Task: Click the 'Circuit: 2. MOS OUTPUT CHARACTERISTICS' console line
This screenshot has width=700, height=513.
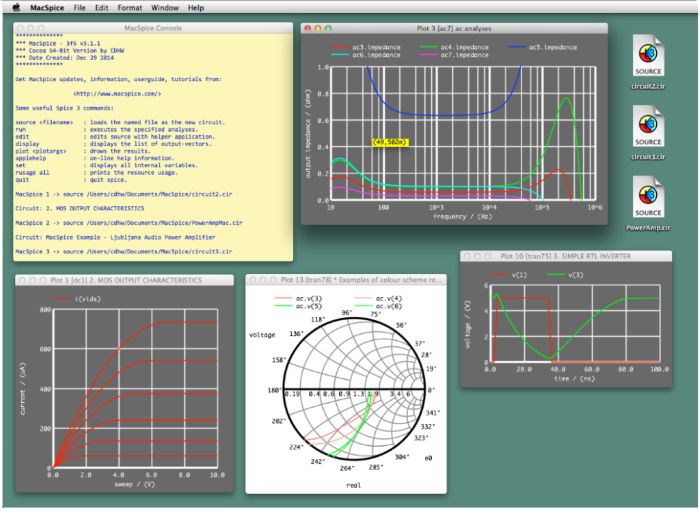Action: [x=79, y=209]
